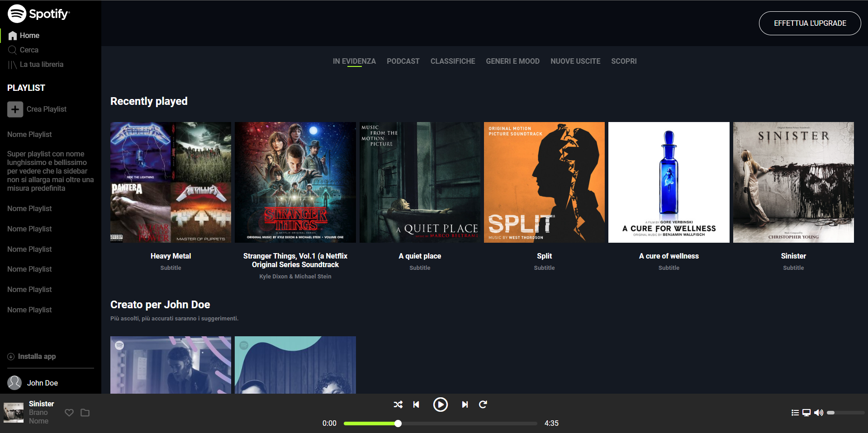The height and width of the screenshot is (433, 868).
Task: Open A Quiet Place album cover
Action: pos(420,182)
